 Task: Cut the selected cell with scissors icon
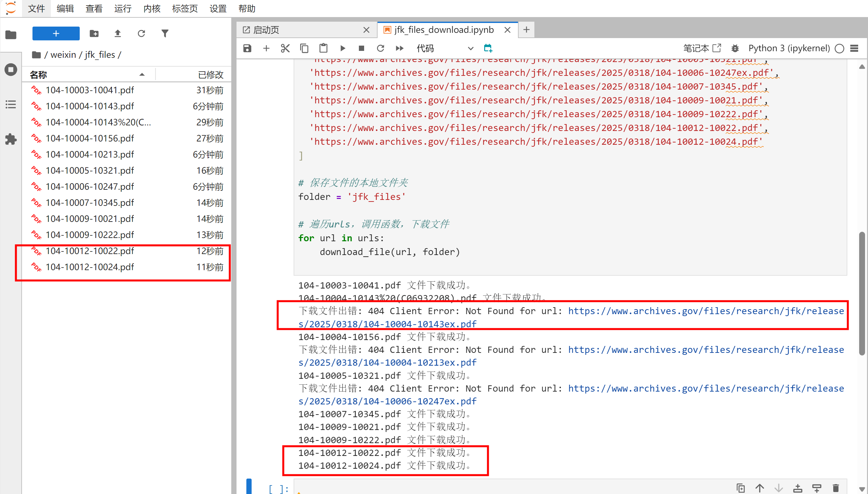pos(285,49)
